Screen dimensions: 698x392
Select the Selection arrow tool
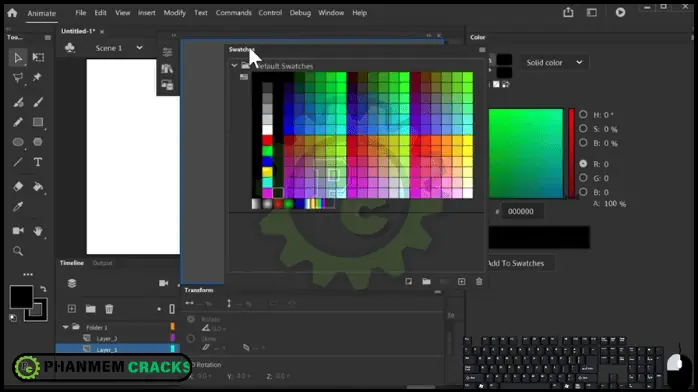[18, 58]
